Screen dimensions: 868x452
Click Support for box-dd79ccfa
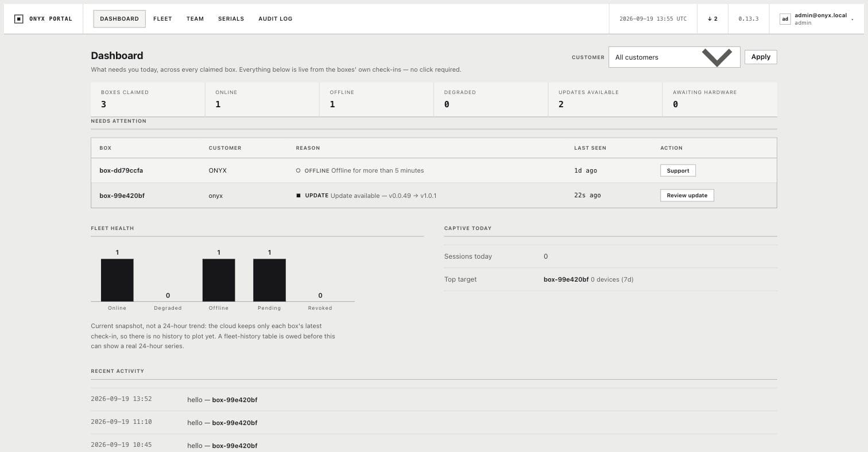(678, 170)
